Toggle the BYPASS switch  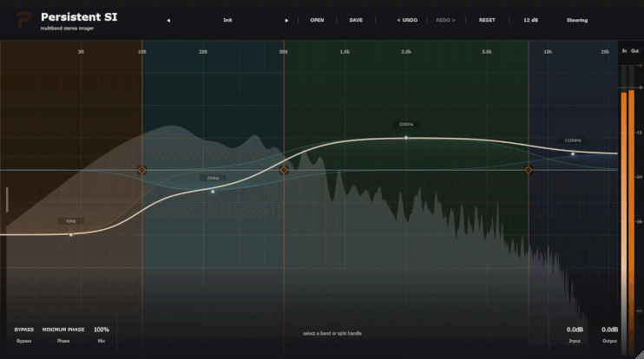[23, 330]
